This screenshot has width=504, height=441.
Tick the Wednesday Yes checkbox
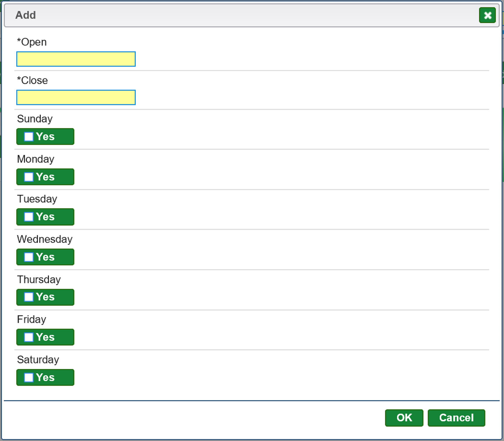tap(29, 257)
